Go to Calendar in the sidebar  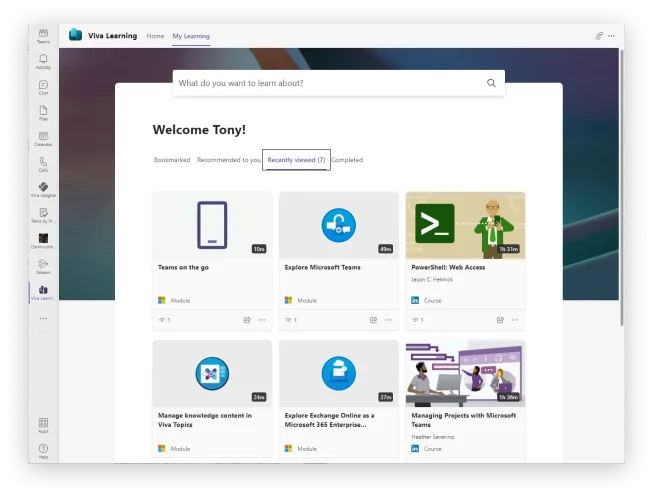click(43, 139)
